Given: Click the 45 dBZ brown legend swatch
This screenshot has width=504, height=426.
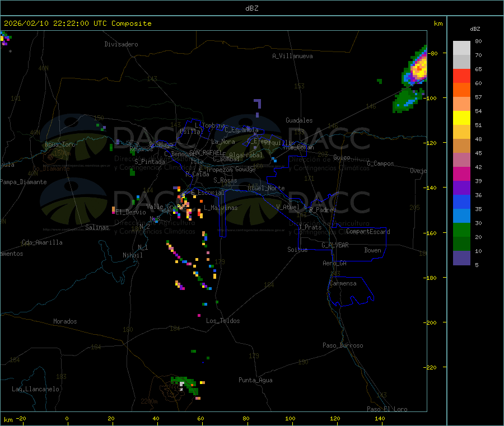Looking at the screenshot, I should tap(461, 146).
